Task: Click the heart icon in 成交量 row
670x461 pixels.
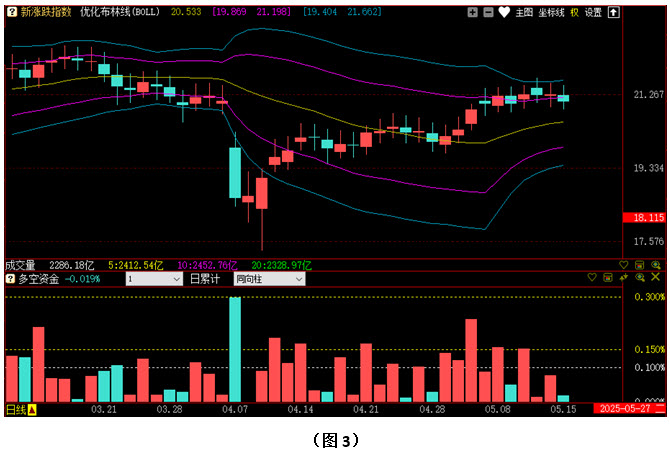Action: (623, 265)
